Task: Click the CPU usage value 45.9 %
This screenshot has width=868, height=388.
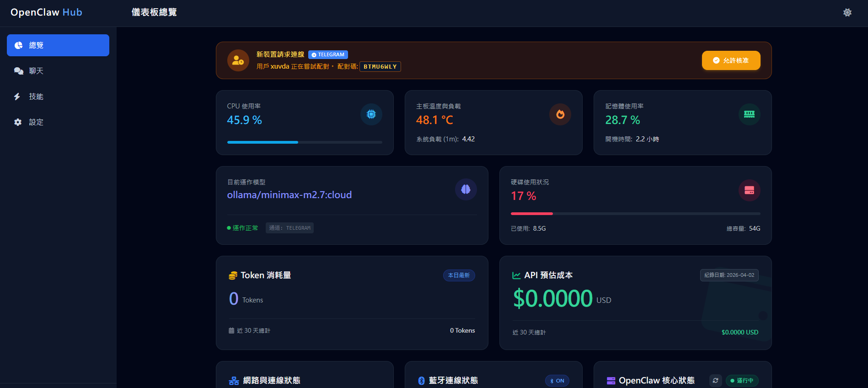Action: [245, 120]
